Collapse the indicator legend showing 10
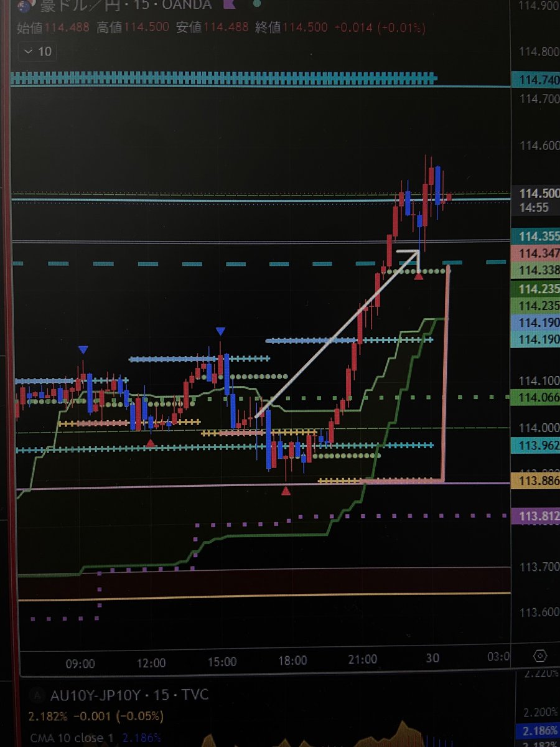The image size is (560, 747). click(38, 52)
